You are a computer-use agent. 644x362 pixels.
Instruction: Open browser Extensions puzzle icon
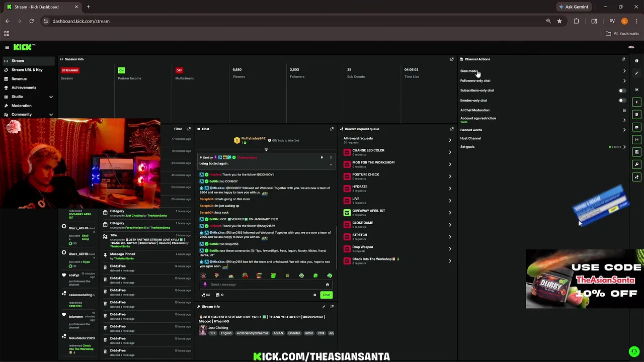coord(577,21)
